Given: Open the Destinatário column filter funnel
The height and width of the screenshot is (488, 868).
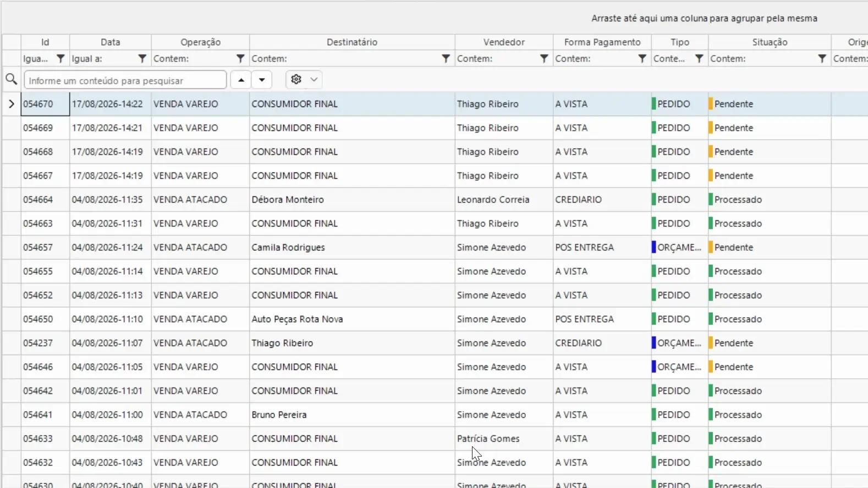Looking at the screenshot, I should 446,59.
